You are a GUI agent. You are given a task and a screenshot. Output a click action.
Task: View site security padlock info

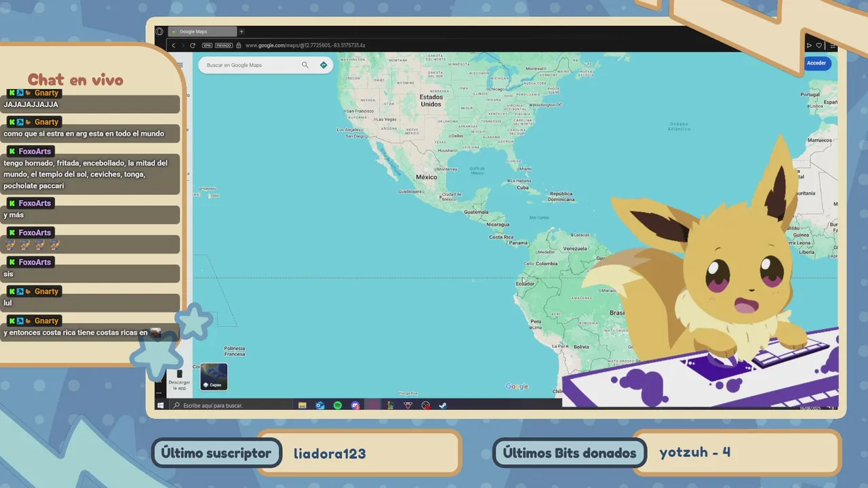239,45
